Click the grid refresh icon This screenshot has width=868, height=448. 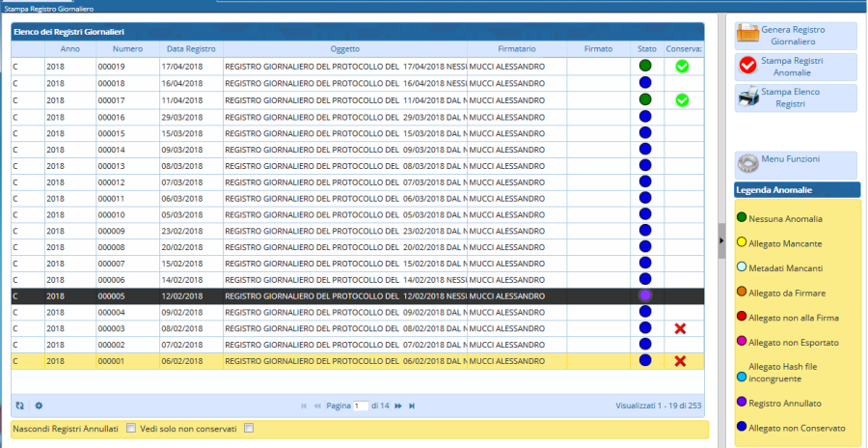click(20, 406)
